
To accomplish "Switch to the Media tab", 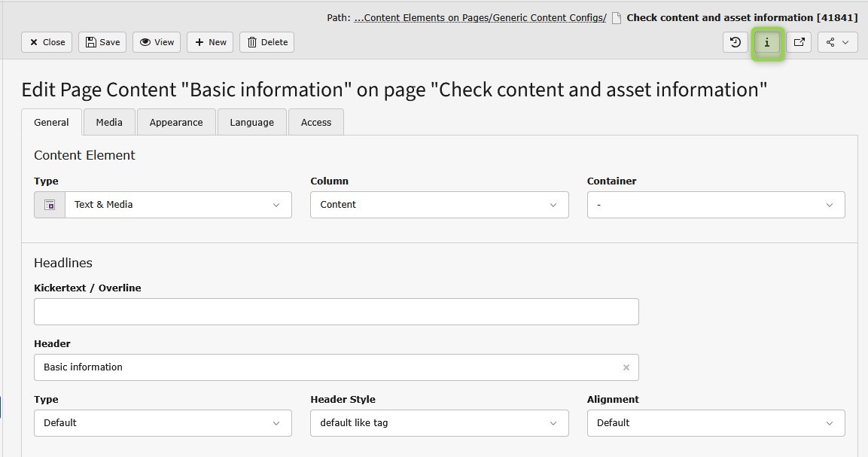I will click(x=109, y=122).
